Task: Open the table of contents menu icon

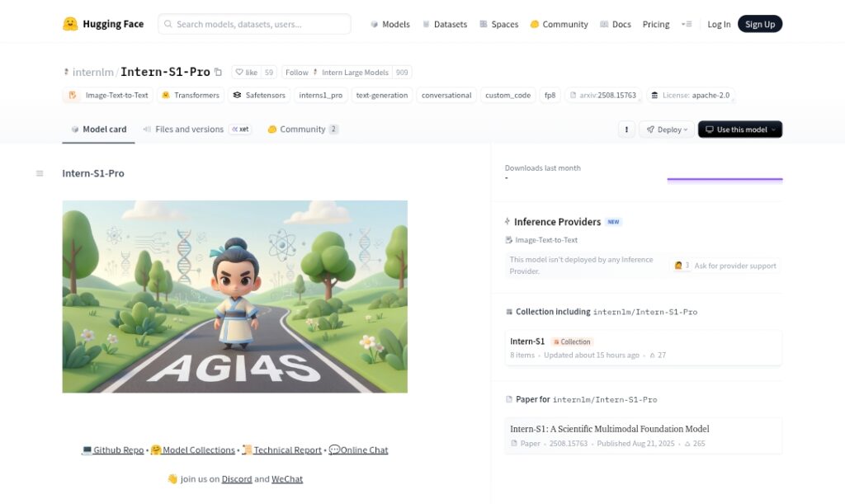Action: click(40, 173)
